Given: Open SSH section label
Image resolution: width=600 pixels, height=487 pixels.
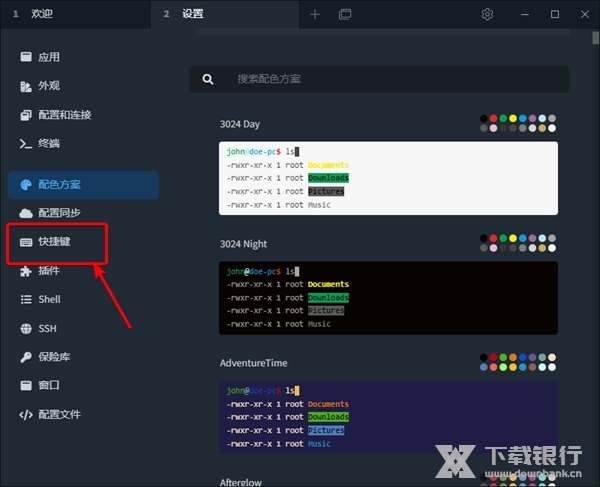Looking at the screenshot, I should 47,329.
